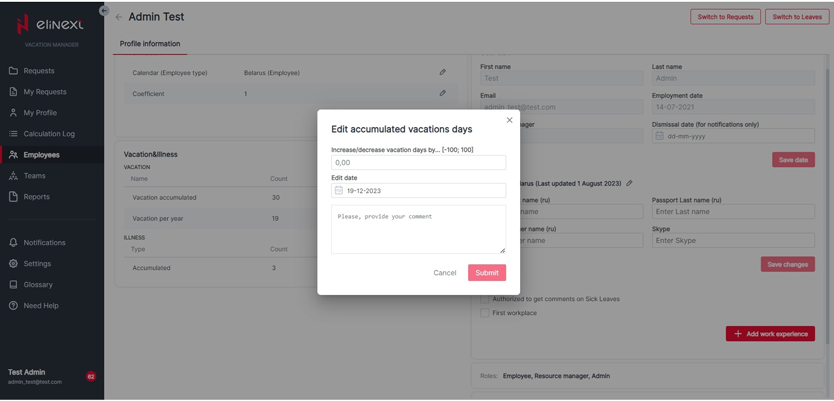The image size is (834, 401).
Task: Open Settings gear in sidebar
Action: (x=14, y=263)
